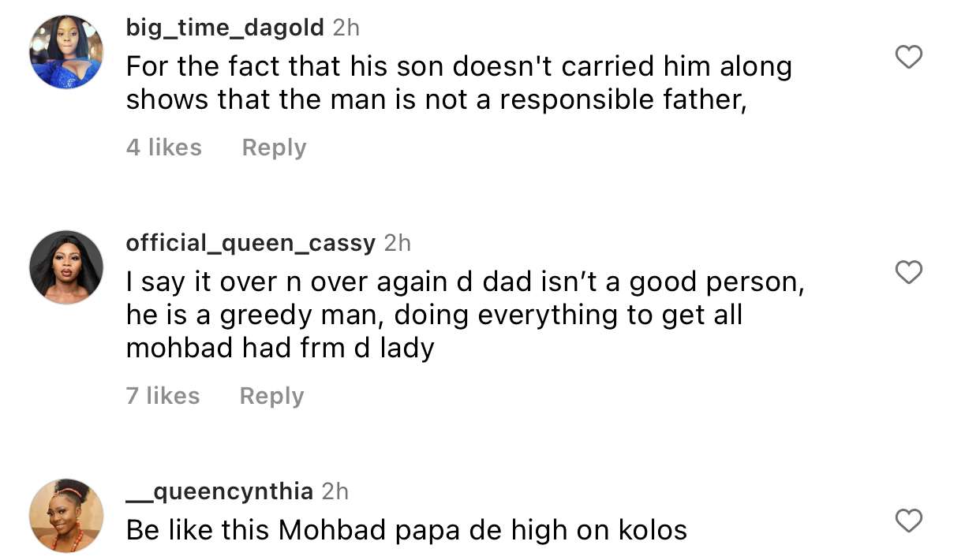The height and width of the screenshot is (560, 980).
Task: View the 4 likes on the first comment
Action: coord(164,147)
